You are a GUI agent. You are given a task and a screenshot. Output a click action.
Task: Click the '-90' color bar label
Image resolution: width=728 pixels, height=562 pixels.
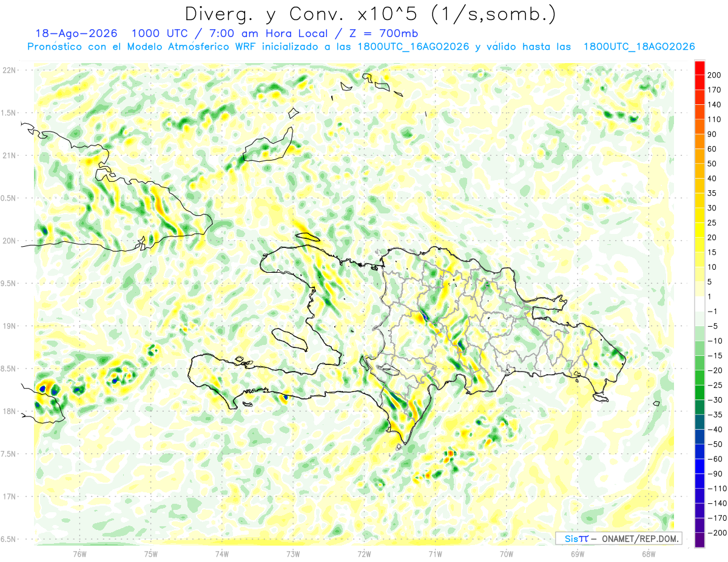point(716,473)
